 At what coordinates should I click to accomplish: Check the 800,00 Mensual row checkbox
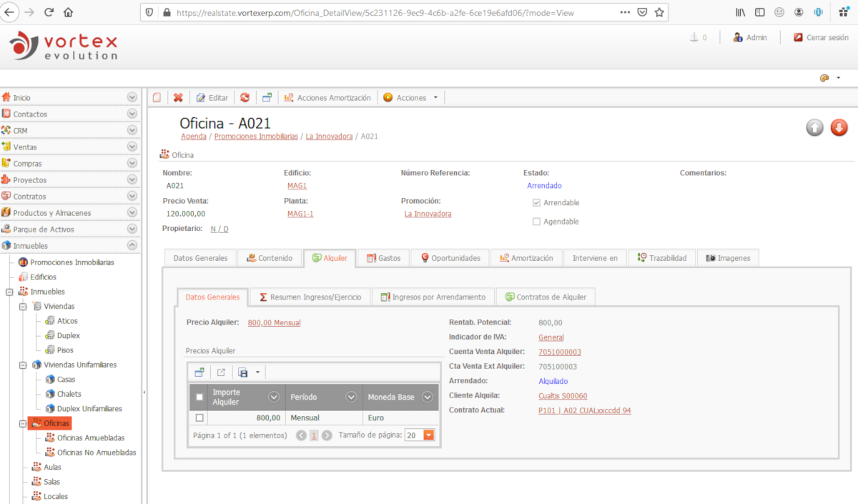click(199, 417)
